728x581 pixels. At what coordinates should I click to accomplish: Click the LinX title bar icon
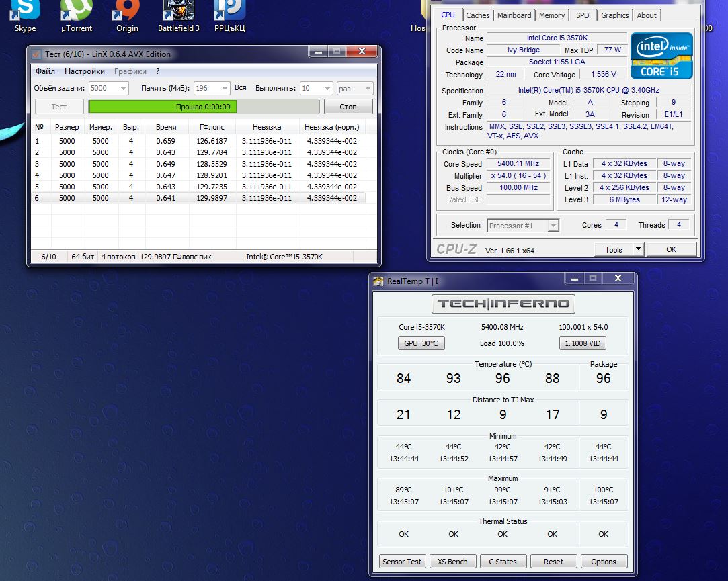tap(36, 54)
